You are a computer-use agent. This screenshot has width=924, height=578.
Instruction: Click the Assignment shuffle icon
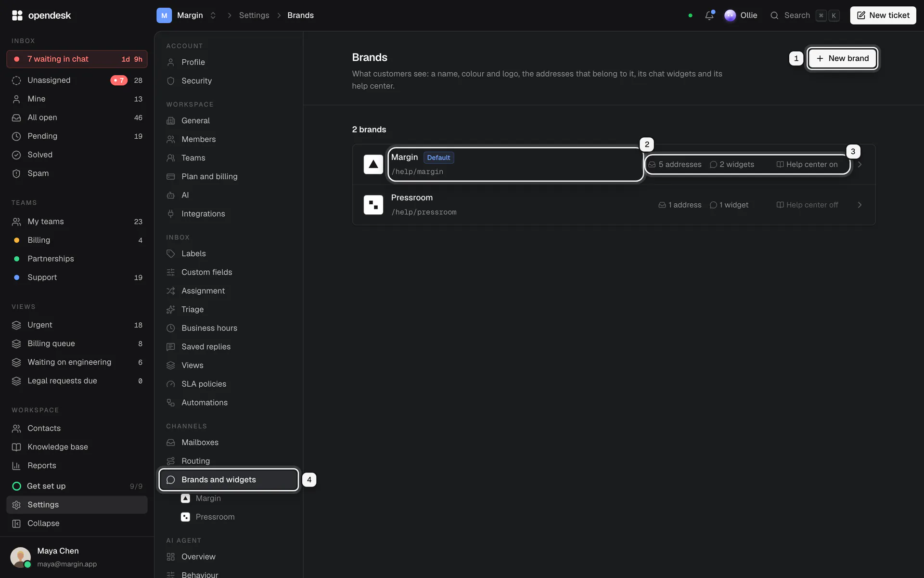click(x=170, y=291)
